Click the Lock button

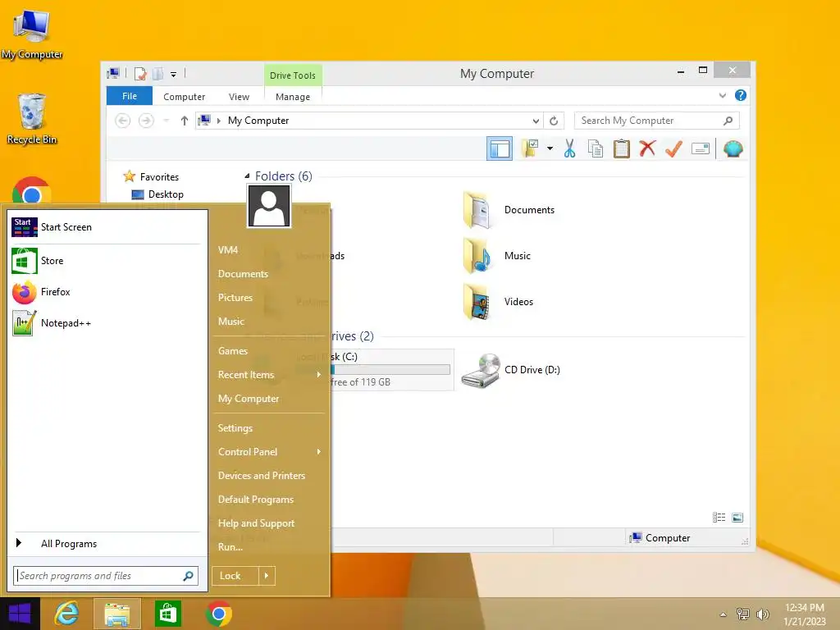235,576
